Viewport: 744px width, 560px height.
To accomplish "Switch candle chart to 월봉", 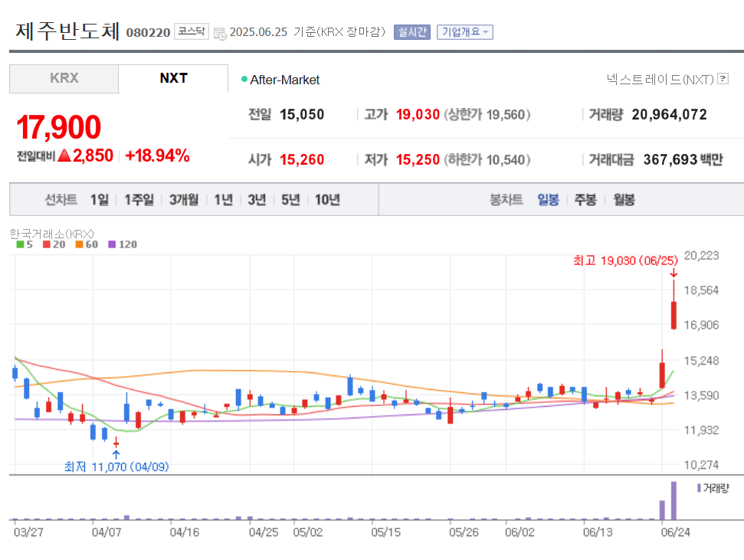I will [624, 200].
